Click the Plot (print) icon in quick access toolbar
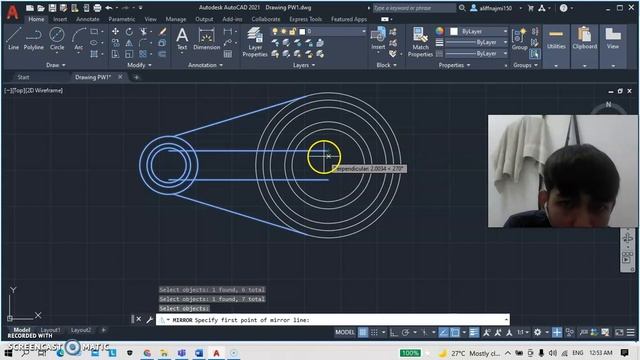The height and width of the screenshot is (360, 640). point(97,8)
